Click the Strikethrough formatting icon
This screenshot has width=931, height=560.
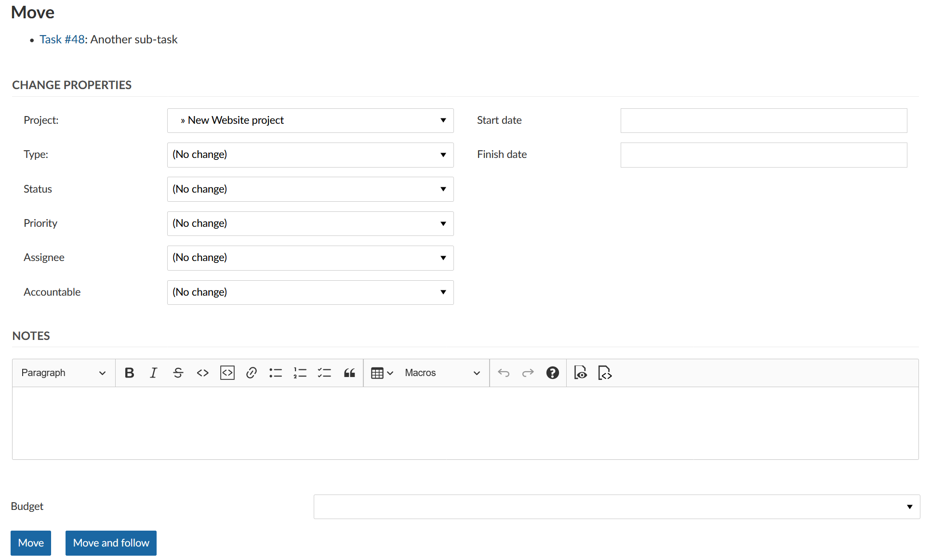[177, 372]
